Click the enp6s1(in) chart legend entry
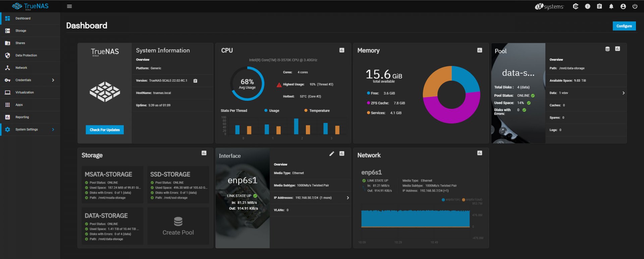 coord(451,200)
